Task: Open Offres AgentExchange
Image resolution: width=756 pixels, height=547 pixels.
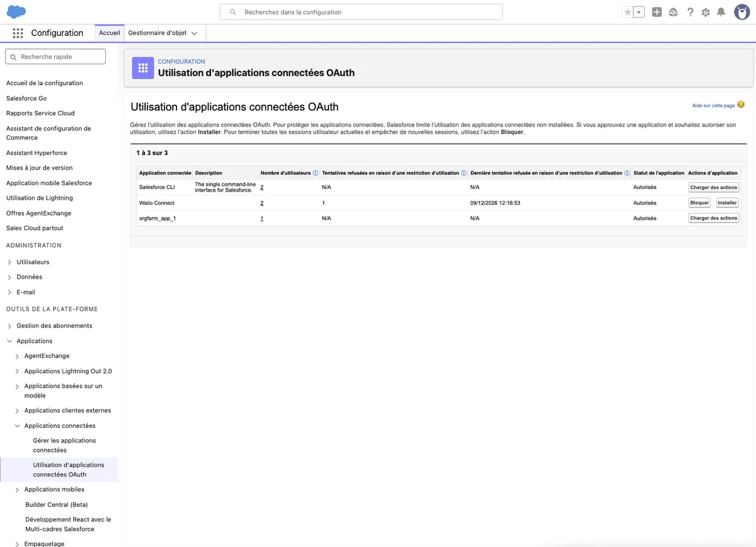Action: click(x=39, y=214)
